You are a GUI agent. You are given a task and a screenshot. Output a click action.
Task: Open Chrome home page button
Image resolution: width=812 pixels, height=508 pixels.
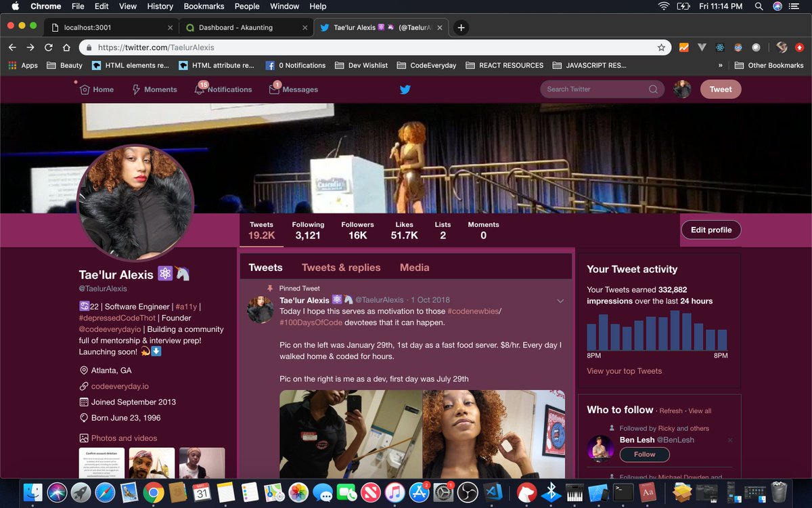point(66,47)
